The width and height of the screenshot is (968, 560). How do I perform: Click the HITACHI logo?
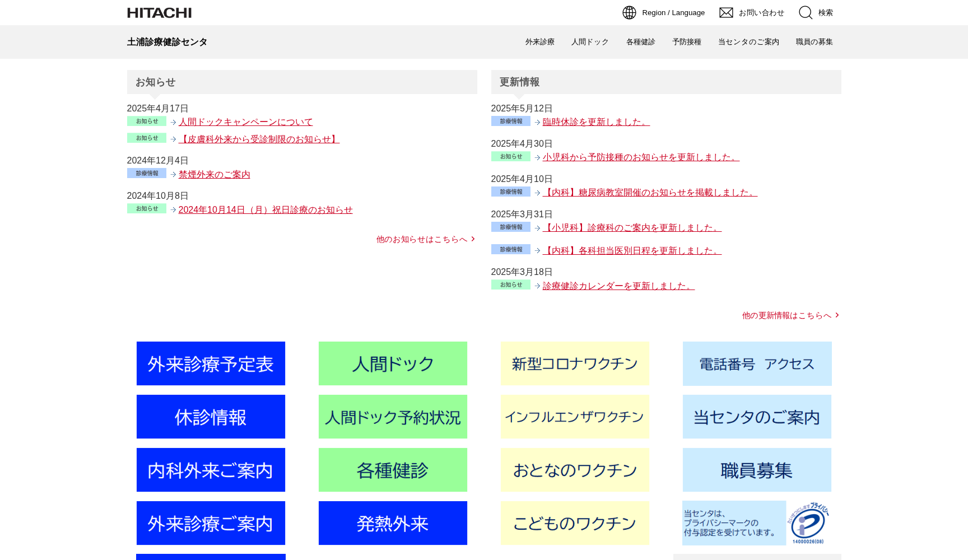[159, 12]
